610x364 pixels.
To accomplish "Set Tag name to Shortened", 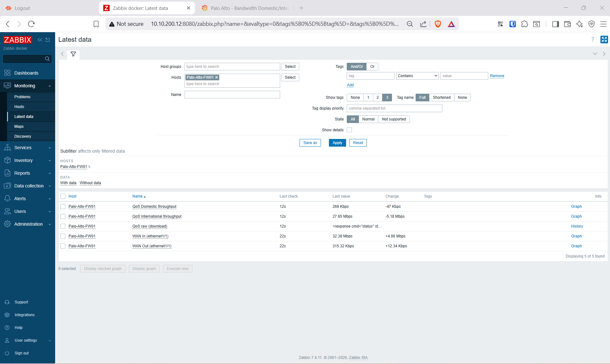I will (x=441, y=98).
